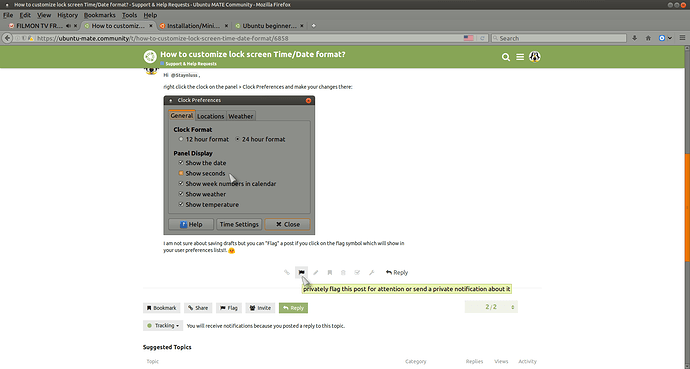Click the topic title in green header
The width and height of the screenshot is (690, 369).
(253, 55)
